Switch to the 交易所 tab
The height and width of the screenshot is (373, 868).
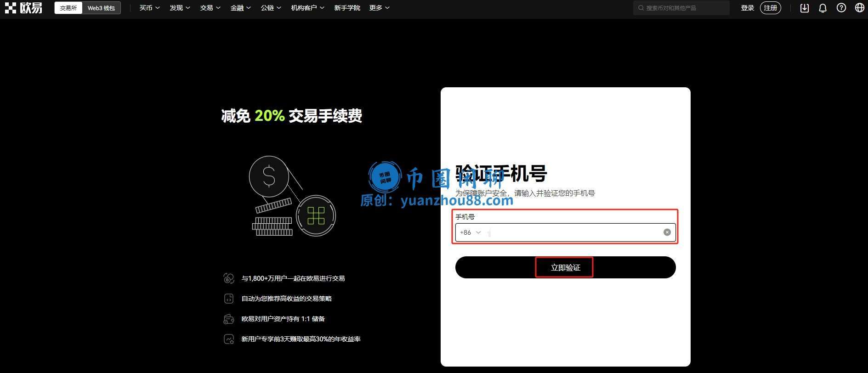pos(68,8)
